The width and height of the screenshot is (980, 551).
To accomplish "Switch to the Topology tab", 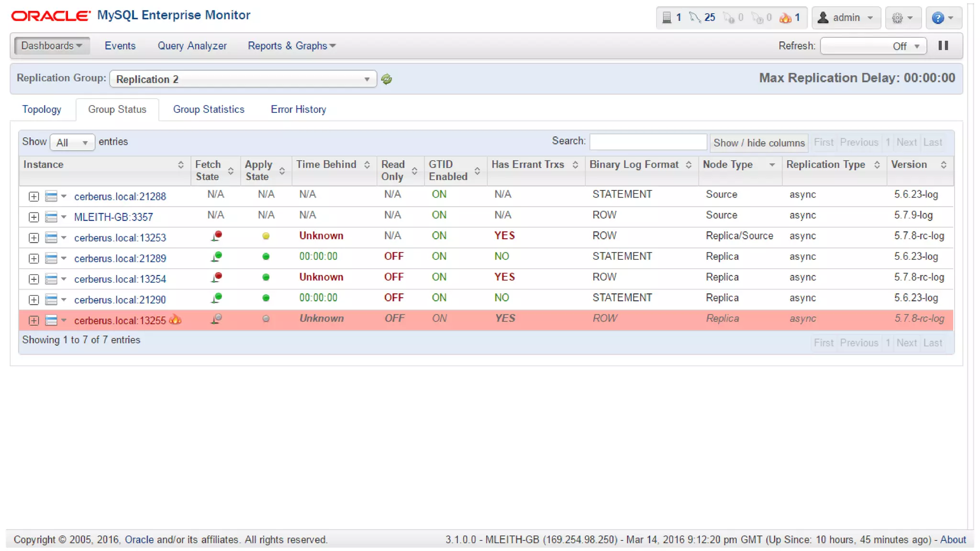I will 42,110.
